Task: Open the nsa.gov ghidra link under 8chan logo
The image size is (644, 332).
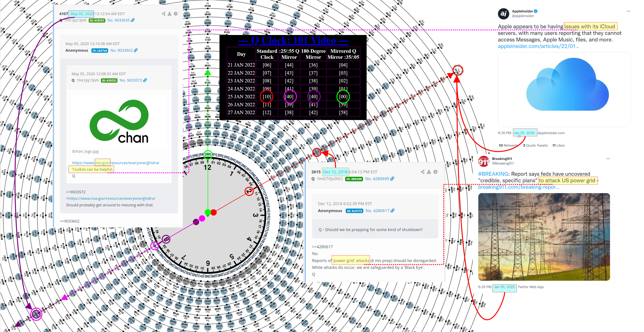Action: [115, 163]
